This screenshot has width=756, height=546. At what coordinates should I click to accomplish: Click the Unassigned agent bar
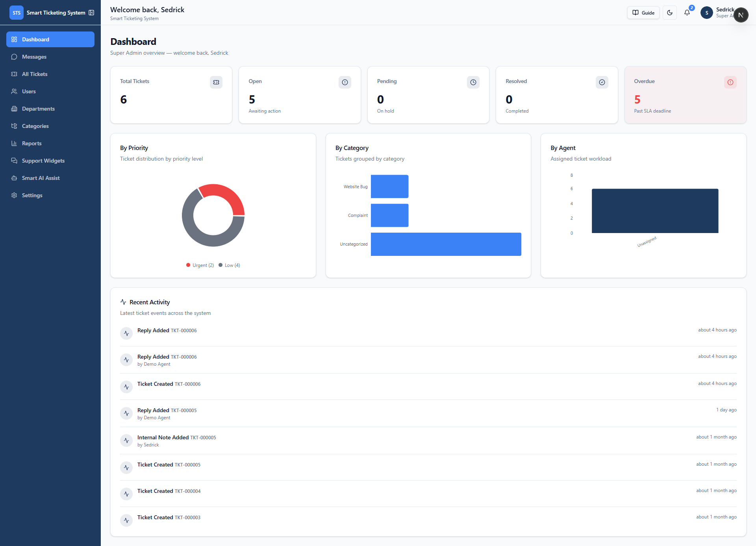click(x=655, y=211)
